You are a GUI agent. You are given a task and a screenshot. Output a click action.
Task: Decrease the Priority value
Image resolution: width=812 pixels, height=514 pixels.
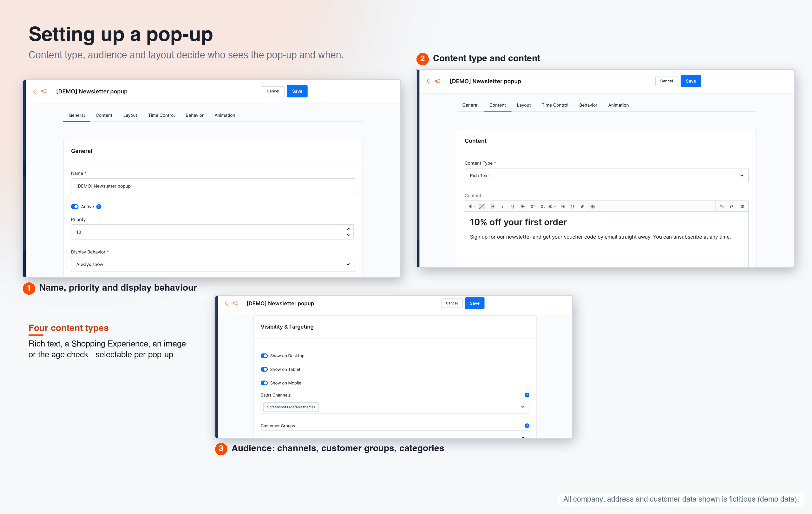click(x=349, y=235)
